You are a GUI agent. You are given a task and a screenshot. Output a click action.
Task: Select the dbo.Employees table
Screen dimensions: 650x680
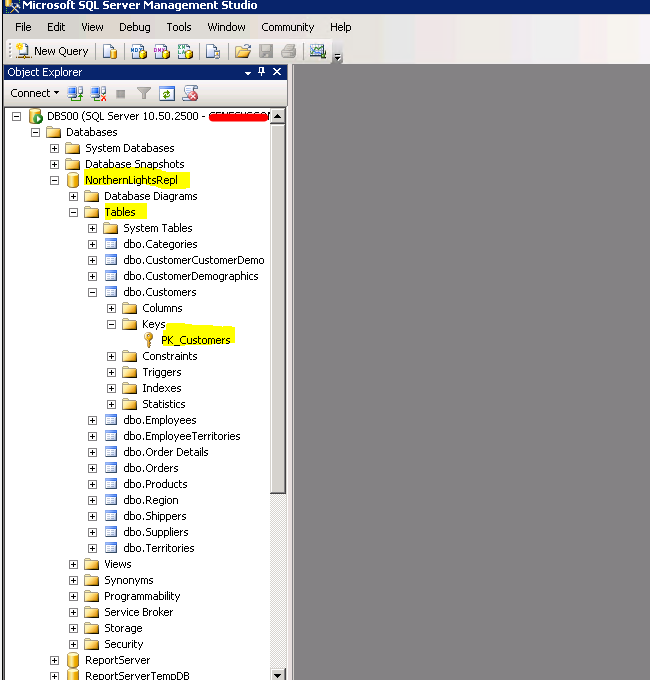[x=159, y=420]
